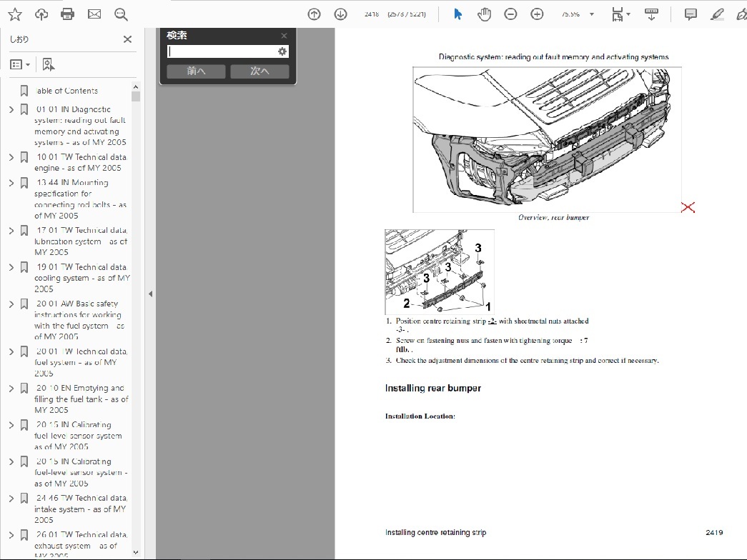
Task: Open Table of Contents bookmark
Action: pyautogui.click(x=66, y=91)
